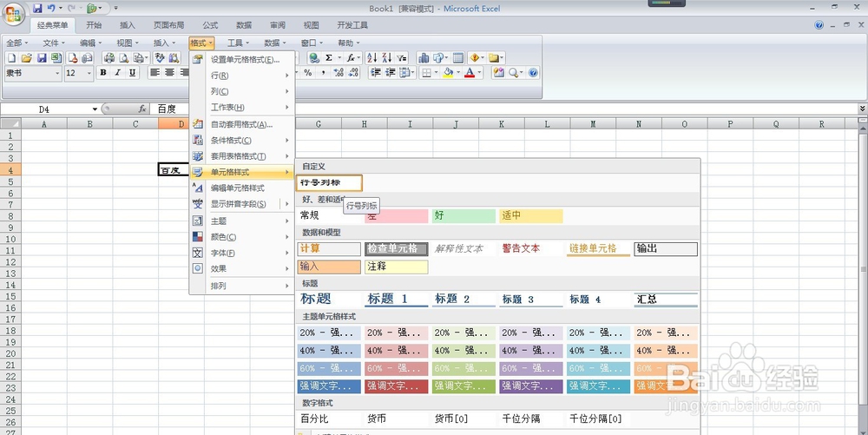Apply the green 好 style swatch
Image resolution: width=868 pixels, height=435 pixels.
coord(464,216)
